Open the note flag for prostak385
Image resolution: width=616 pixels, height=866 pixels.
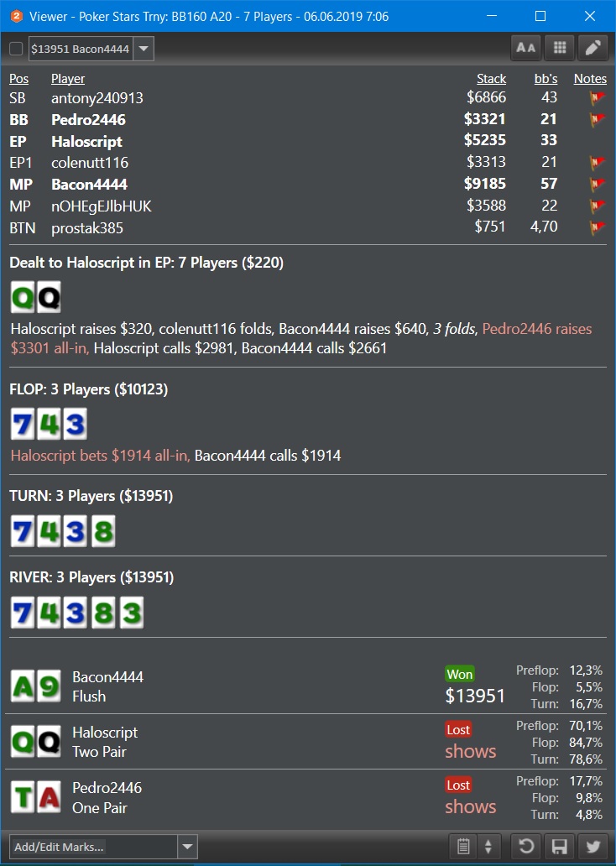(598, 227)
